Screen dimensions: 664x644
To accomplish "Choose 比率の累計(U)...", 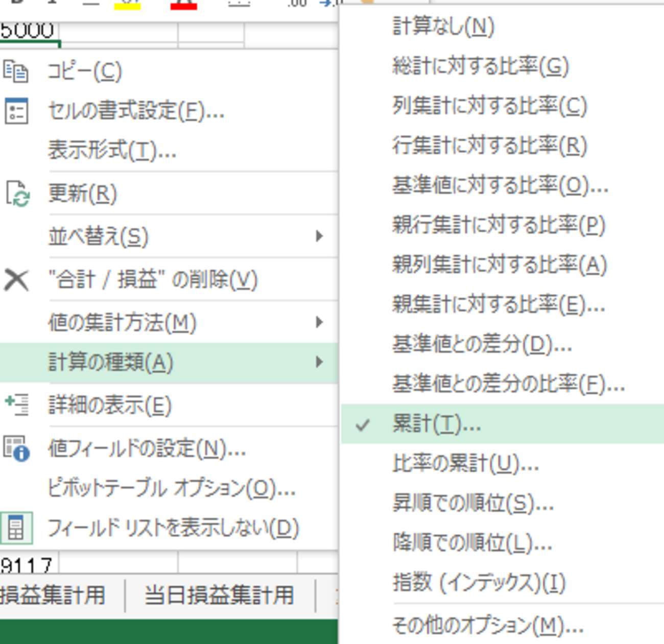I will point(503,463).
